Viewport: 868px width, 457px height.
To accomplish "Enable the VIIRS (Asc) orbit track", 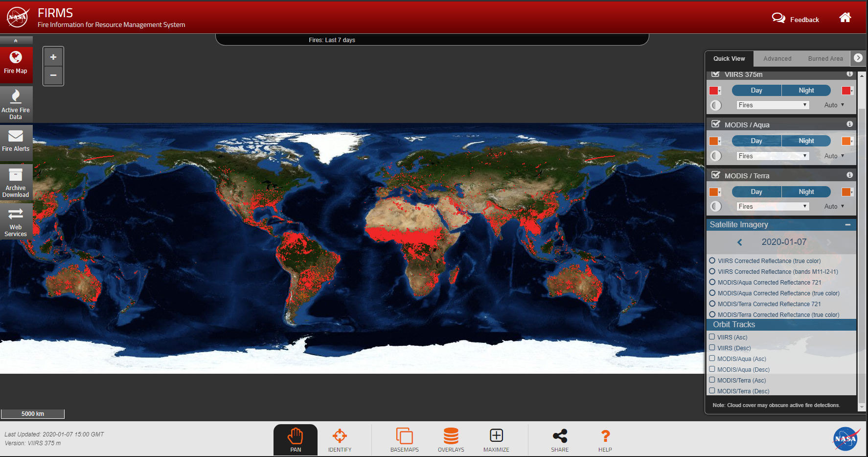I will tap(712, 337).
